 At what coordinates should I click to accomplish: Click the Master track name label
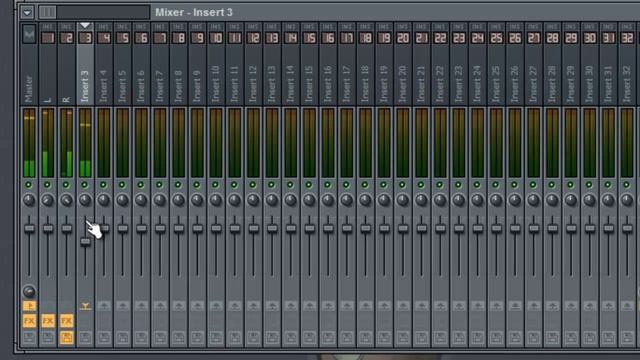coord(29,89)
